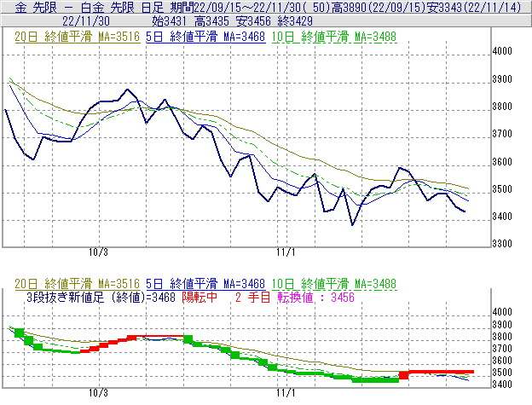Click the 3400 axis label on lower chart
Viewport: 532px width, 405px height.
click(502, 385)
